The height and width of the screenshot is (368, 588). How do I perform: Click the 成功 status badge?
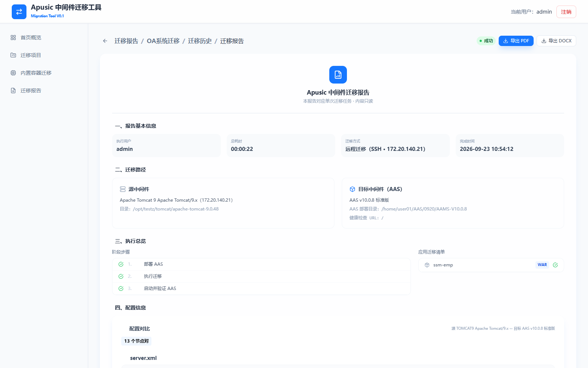click(486, 41)
